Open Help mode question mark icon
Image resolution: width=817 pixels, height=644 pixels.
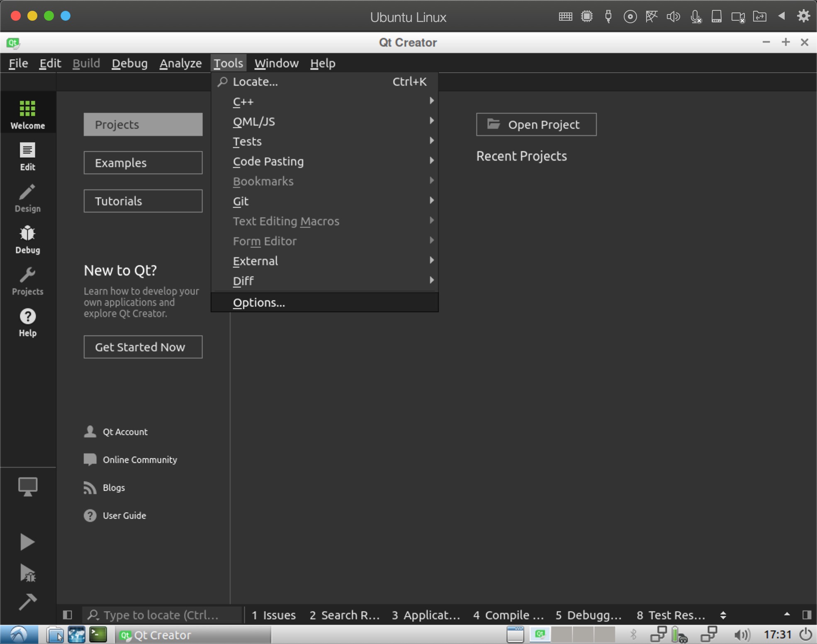(28, 316)
